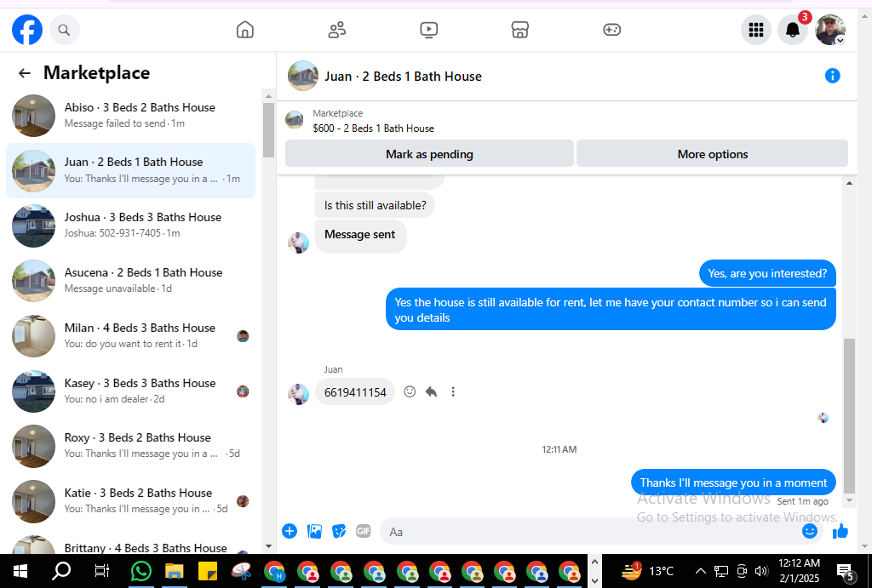Screen dimensions: 872x588
Task: Open the Friends icon in the top nav
Action: [x=337, y=30]
